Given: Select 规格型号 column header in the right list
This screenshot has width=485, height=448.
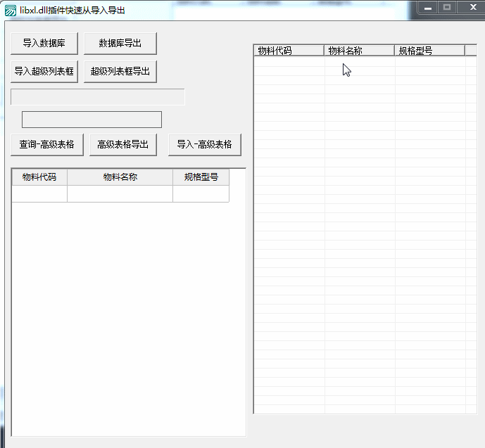Looking at the screenshot, I should coord(429,51).
